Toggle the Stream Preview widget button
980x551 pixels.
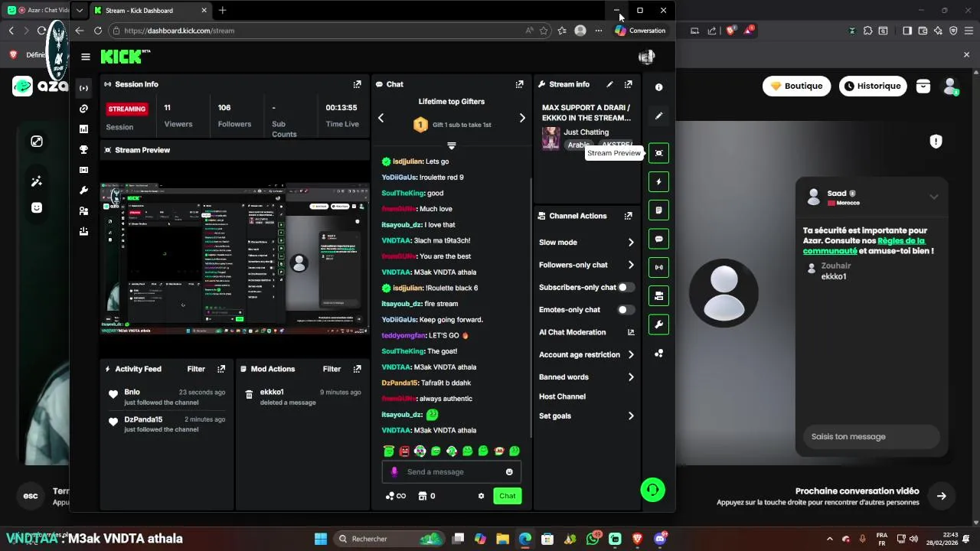pyautogui.click(x=658, y=153)
